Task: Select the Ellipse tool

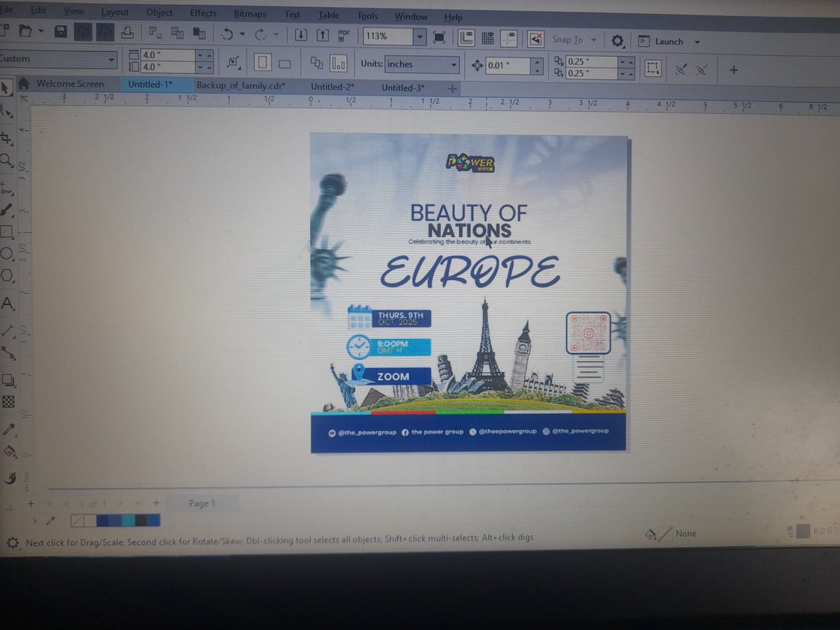Action: 7,253
